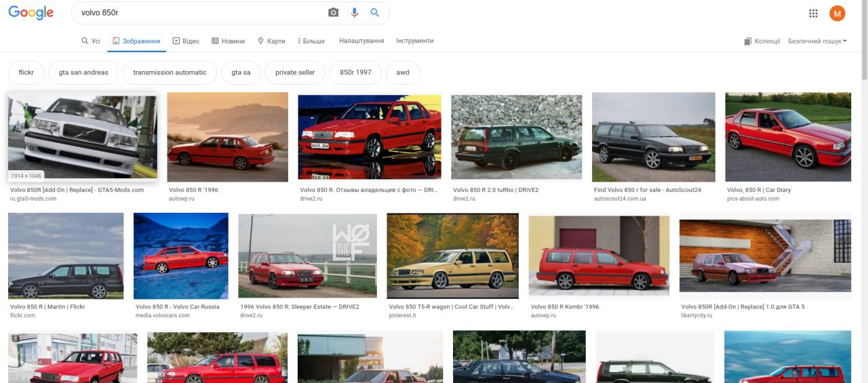Select the gta san andreas chip
The height and width of the screenshot is (383, 868).
(x=83, y=73)
